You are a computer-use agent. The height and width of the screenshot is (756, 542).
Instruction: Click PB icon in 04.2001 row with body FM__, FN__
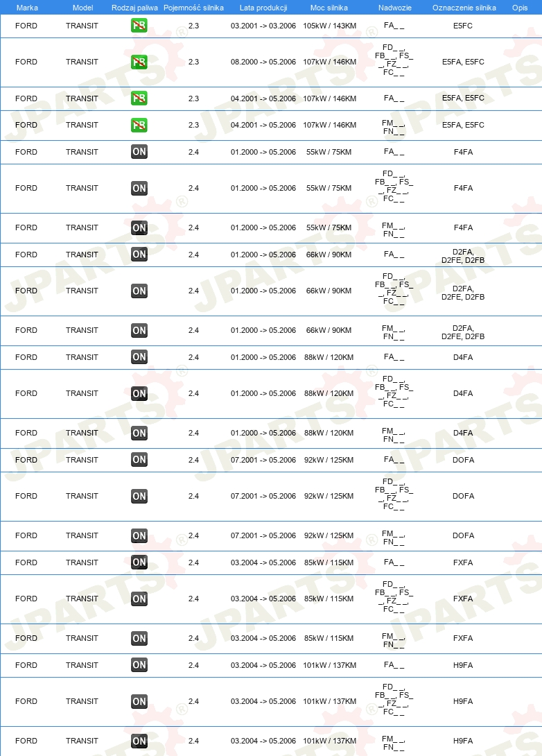[139, 125]
